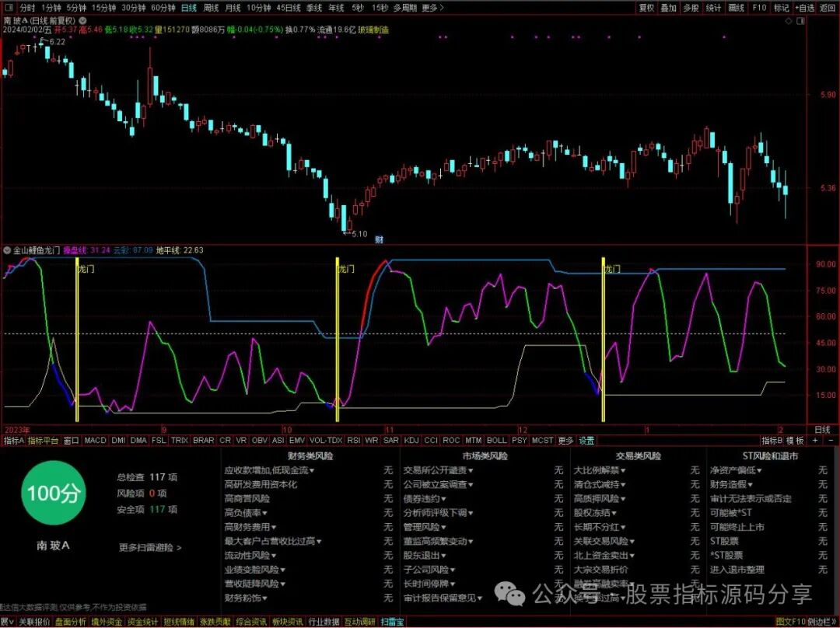Click the round icon beside 金山鲤鱼龙门
The width and height of the screenshot is (840, 628).
click(x=8, y=250)
